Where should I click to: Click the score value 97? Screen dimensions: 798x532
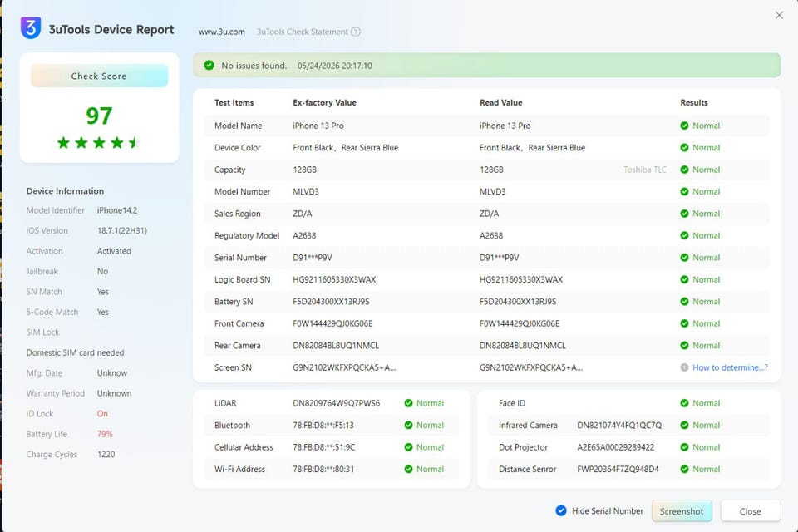point(99,116)
